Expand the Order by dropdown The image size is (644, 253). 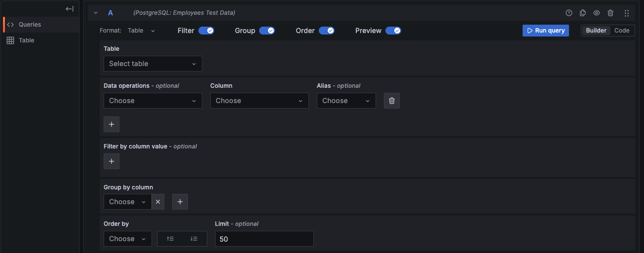click(x=128, y=239)
